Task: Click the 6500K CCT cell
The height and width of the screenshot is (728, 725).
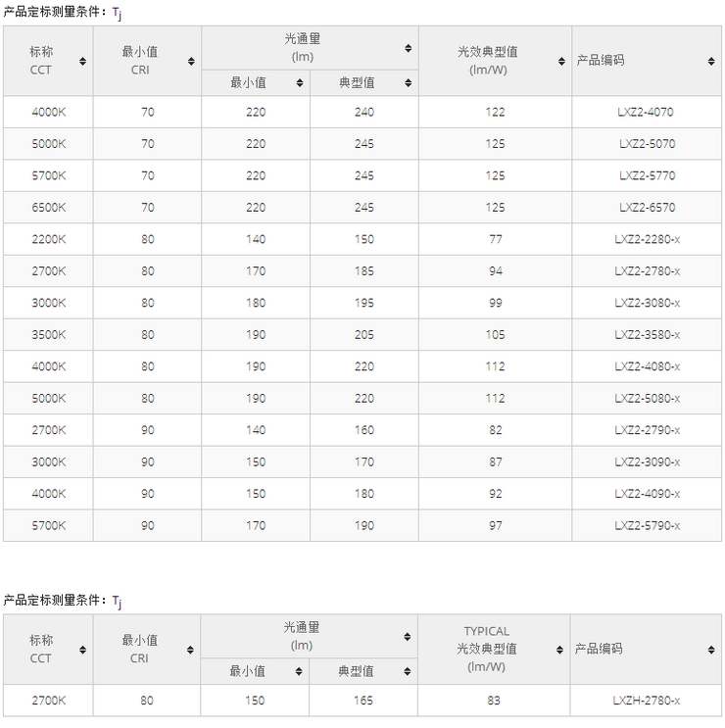Action: tap(48, 208)
